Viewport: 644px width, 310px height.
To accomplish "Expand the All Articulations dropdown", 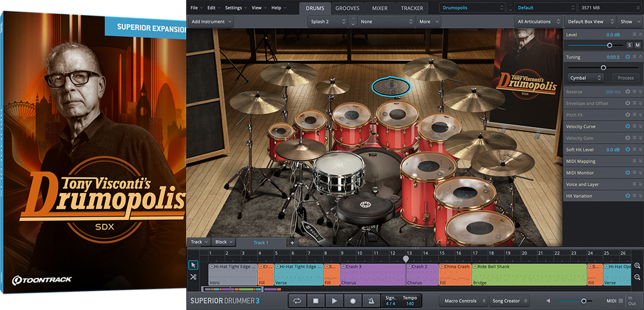I will [x=537, y=21].
